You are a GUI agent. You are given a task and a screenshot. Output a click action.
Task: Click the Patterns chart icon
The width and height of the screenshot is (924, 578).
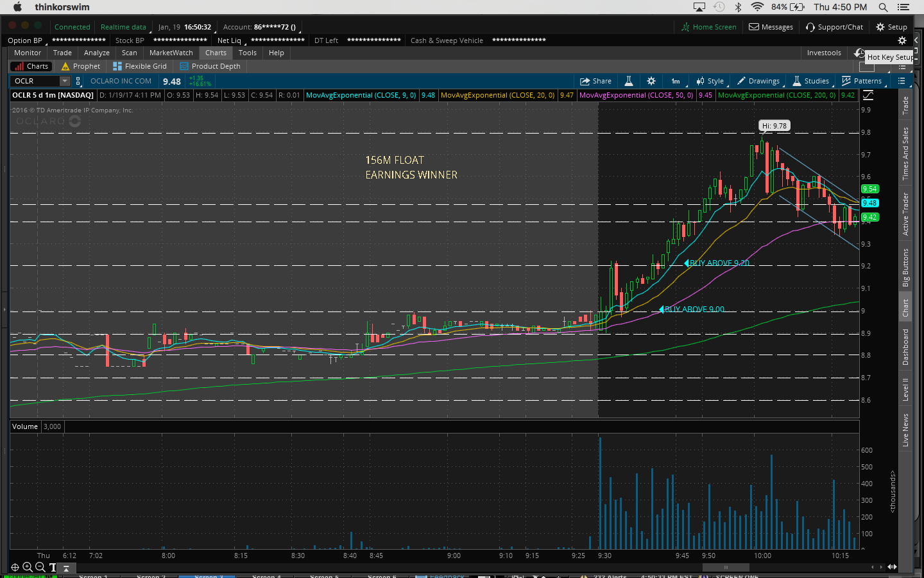tap(861, 81)
